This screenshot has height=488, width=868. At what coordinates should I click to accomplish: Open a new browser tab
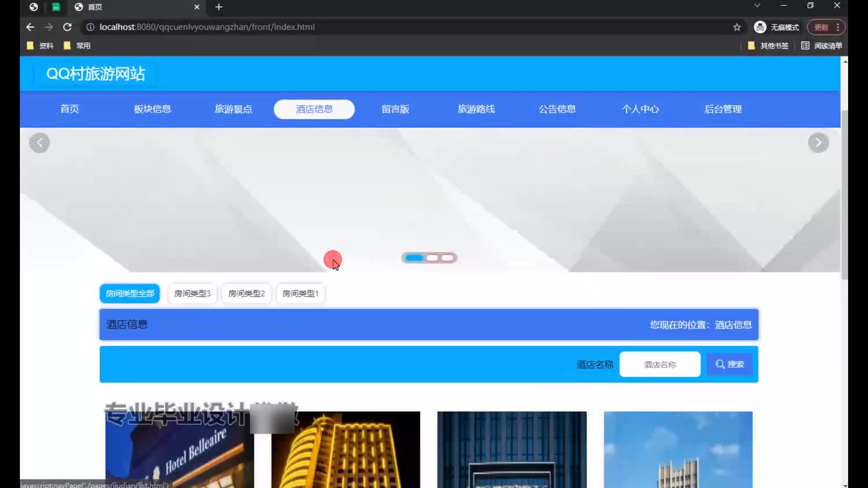(x=219, y=7)
